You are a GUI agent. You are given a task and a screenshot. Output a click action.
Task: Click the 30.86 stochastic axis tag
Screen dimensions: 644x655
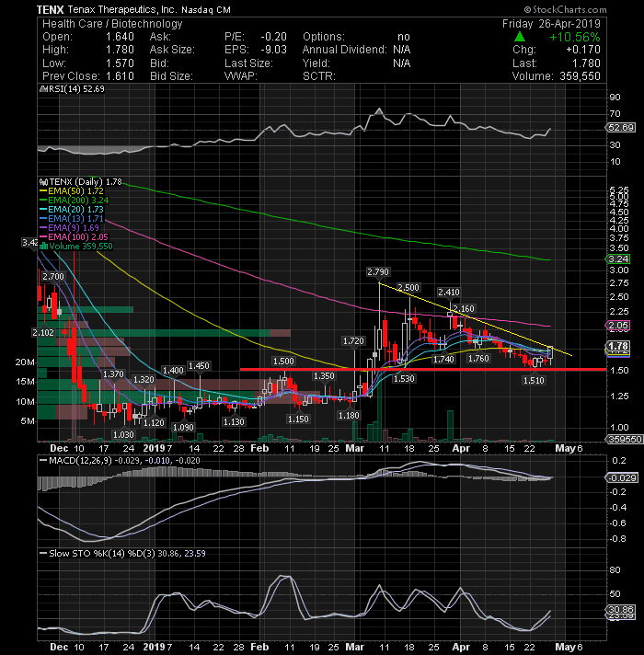point(621,610)
